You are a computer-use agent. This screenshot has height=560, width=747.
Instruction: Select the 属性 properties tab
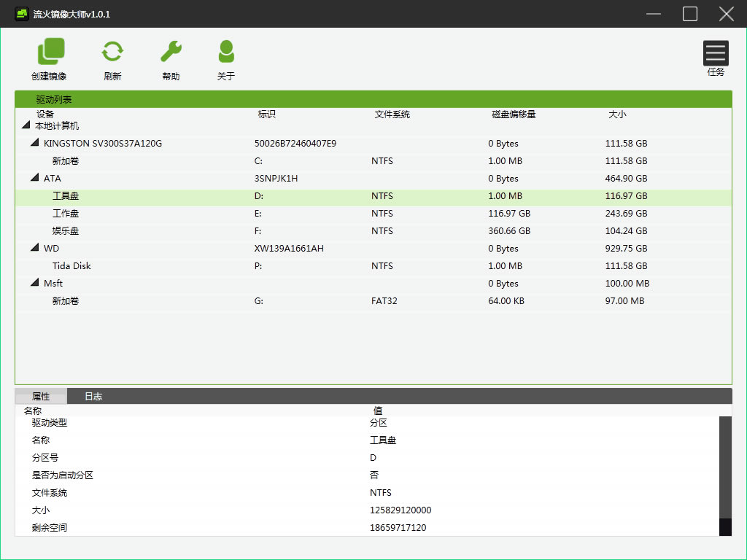pyautogui.click(x=41, y=397)
